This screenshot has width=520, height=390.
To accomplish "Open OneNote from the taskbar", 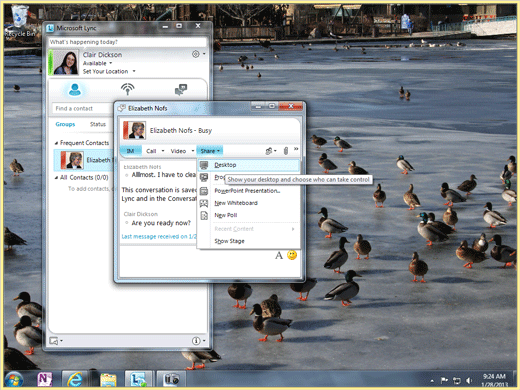I will pyautogui.click(x=45, y=379).
